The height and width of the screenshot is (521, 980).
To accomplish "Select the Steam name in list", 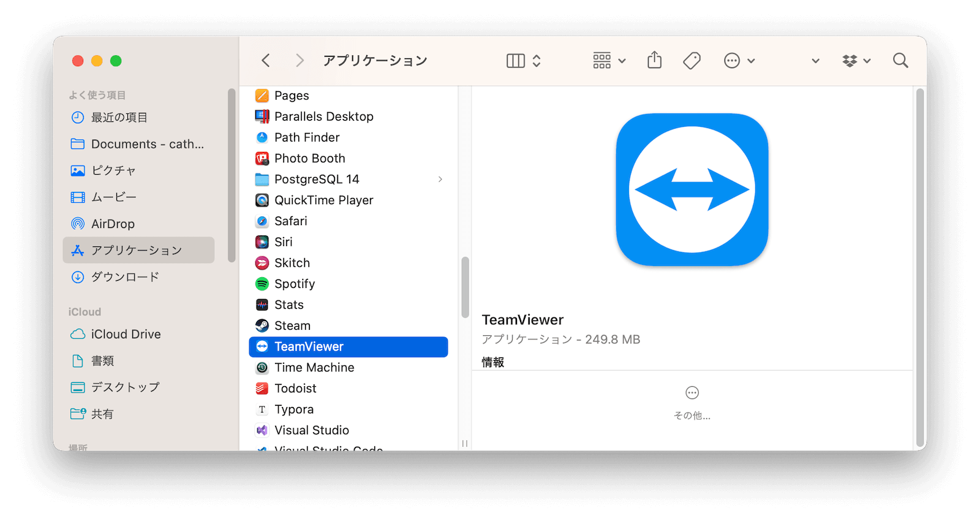I will [293, 325].
